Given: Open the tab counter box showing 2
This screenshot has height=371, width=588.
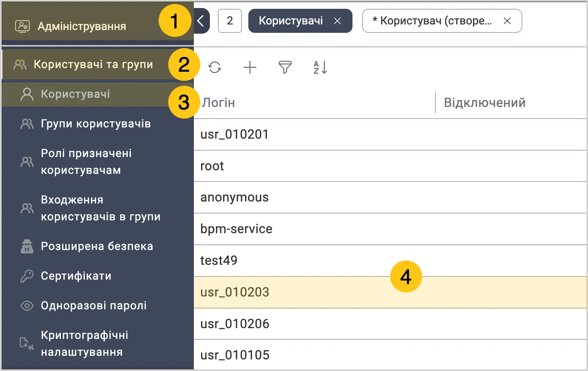Looking at the screenshot, I should click(x=230, y=21).
